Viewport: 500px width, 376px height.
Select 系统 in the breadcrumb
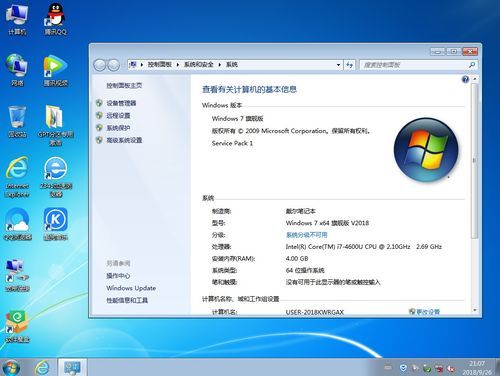click(232, 65)
